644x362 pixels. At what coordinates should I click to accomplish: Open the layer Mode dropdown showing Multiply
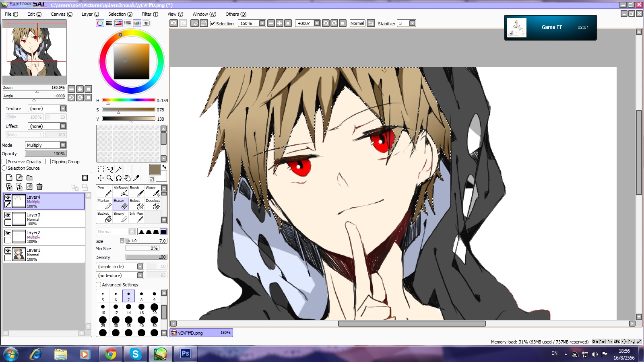[46, 145]
